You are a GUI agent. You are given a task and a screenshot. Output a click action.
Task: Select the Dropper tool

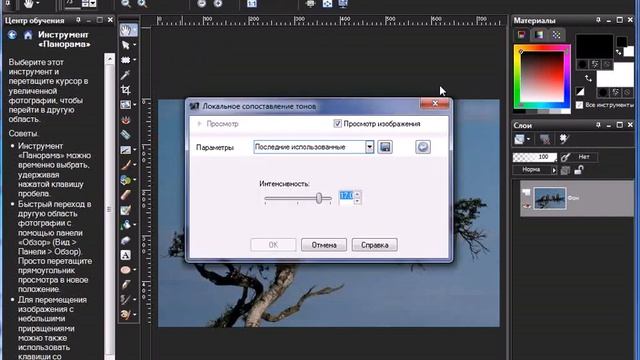pos(125,75)
